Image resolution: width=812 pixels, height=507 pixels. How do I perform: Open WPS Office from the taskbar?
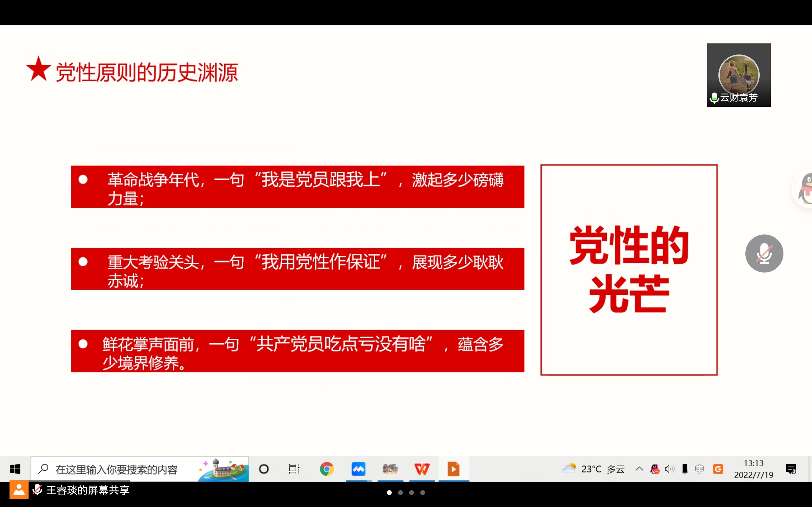coord(422,469)
